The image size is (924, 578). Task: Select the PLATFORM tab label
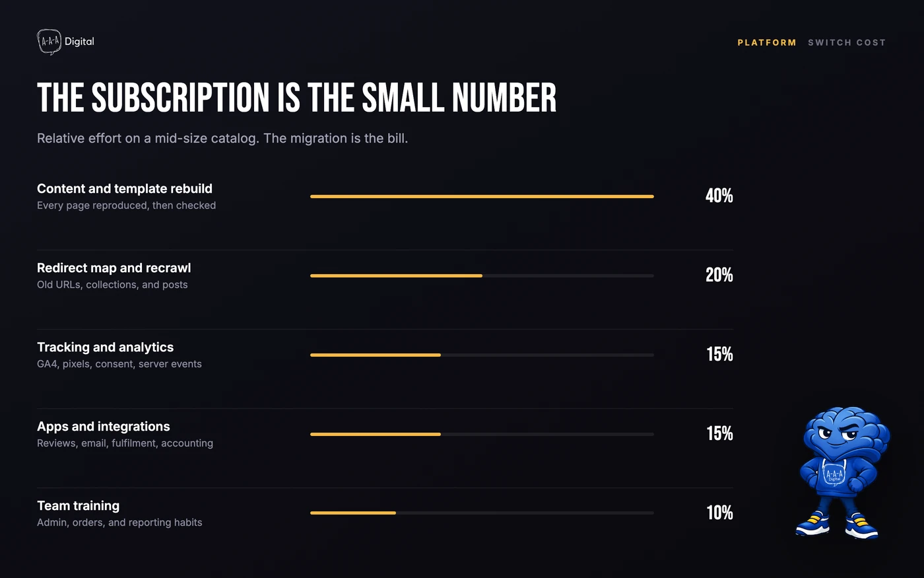pos(767,42)
